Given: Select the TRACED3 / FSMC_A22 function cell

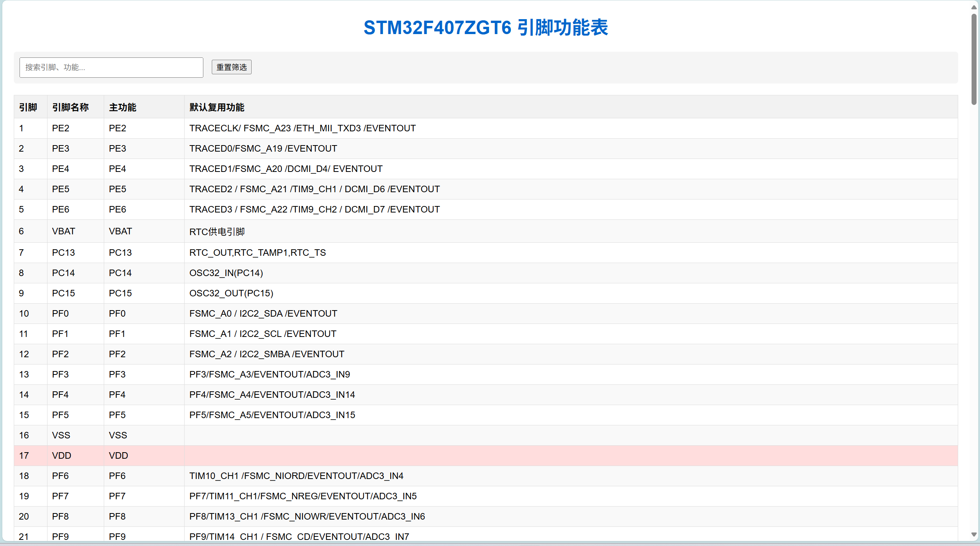Looking at the screenshot, I should [571, 209].
